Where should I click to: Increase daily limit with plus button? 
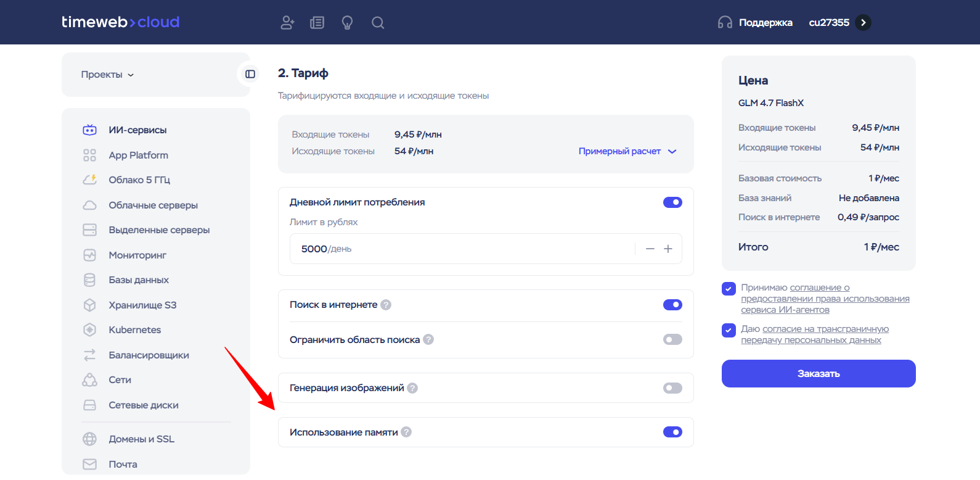point(668,249)
